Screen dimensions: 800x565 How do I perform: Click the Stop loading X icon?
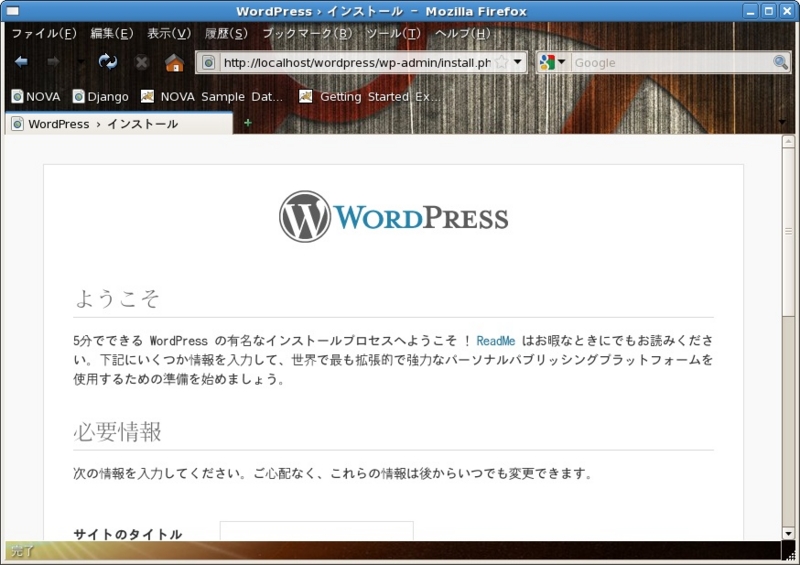tap(141, 63)
